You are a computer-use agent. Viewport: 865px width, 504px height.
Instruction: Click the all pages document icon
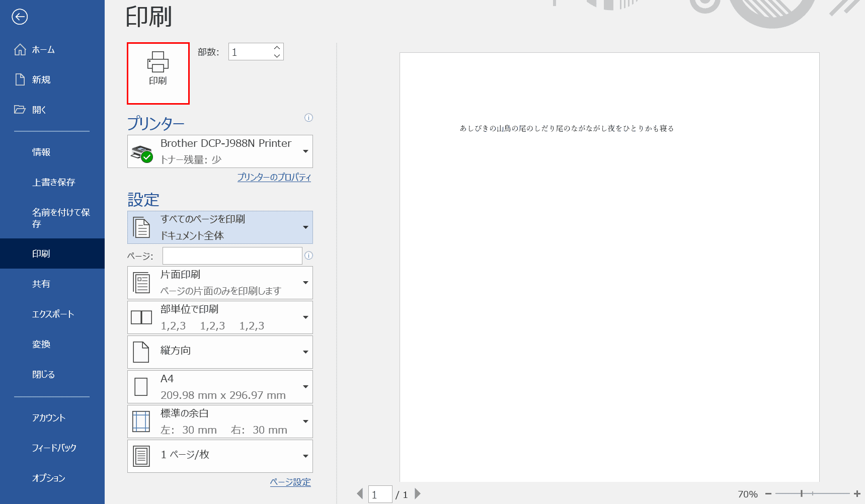(141, 228)
